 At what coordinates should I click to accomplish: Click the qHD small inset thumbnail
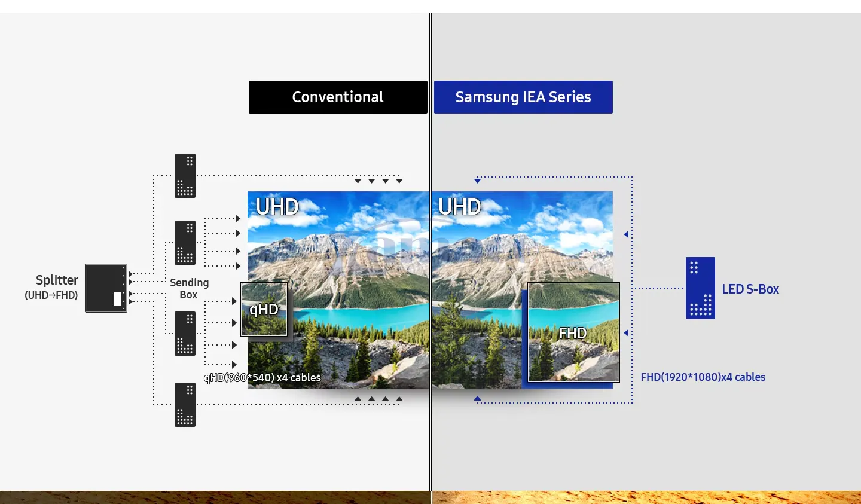(x=264, y=309)
